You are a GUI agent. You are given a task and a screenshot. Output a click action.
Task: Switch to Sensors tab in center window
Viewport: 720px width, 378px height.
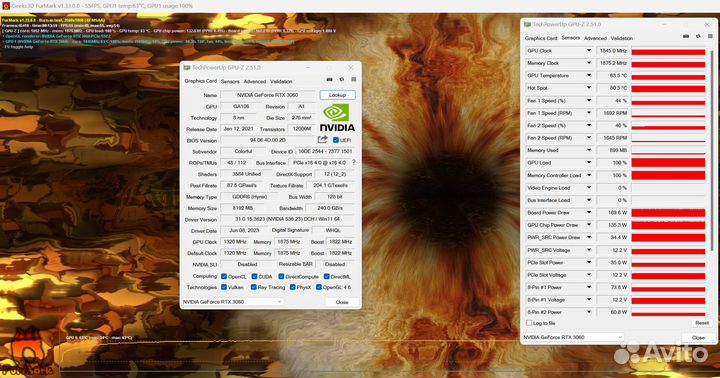[x=230, y=81]
